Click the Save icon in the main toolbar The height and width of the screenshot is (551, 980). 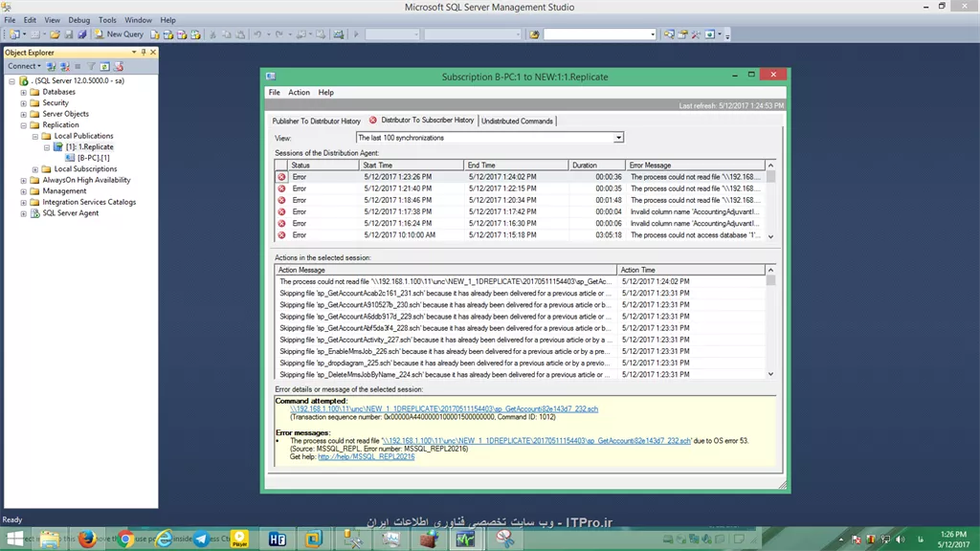[x=69, y=34]
